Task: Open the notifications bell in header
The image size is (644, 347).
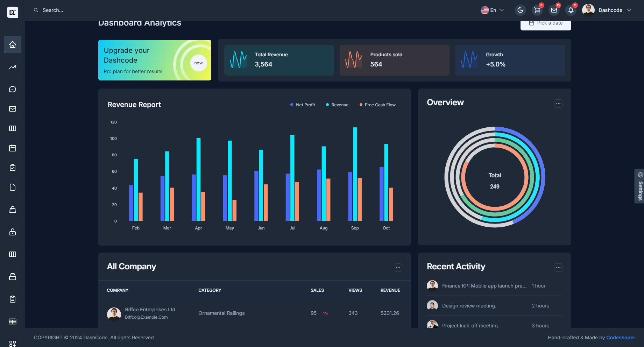Action: point(571,10)
